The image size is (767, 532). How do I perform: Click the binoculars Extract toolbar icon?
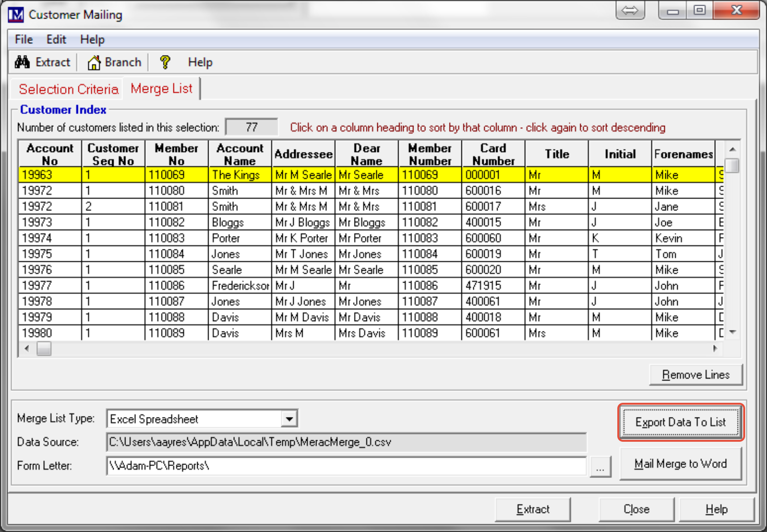[22, 62]
